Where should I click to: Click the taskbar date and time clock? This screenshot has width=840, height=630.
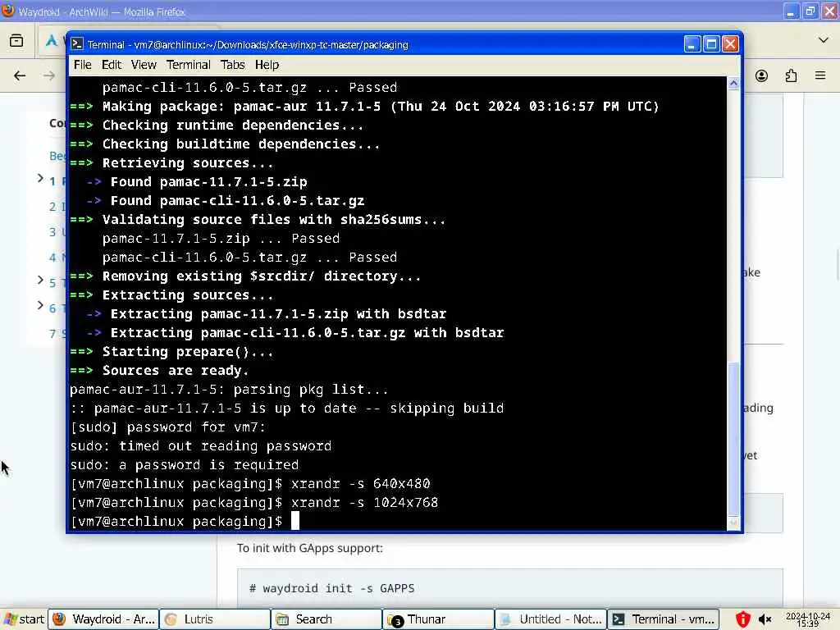808,620
